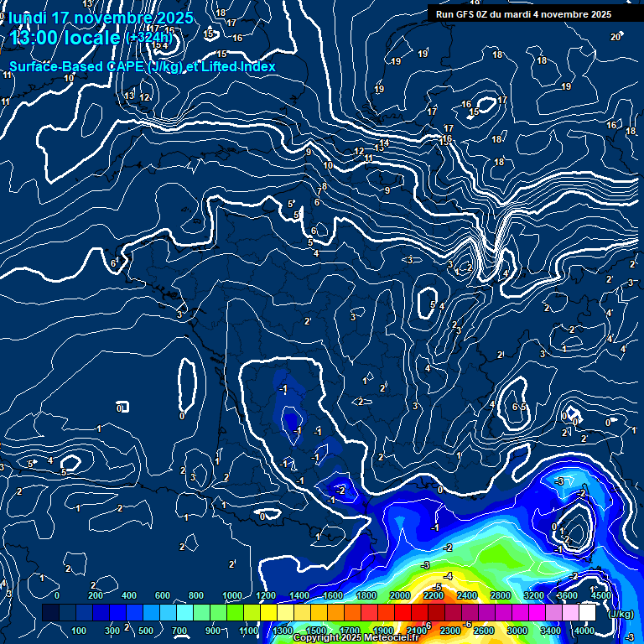
Task: Click the pure yellow swatch under legend label 1200
Action: point(268,612)
